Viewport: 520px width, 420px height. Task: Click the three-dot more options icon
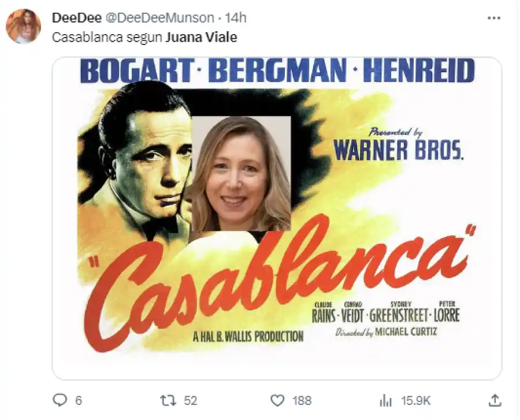pyautogui.click(x=495, y=17)
